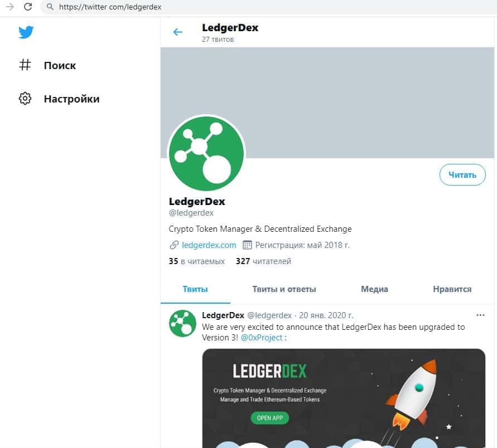Click the @0xProject mention link
The height and width of the screenshot is (448, 497).
pyautogui.click(x=262, y=338)
